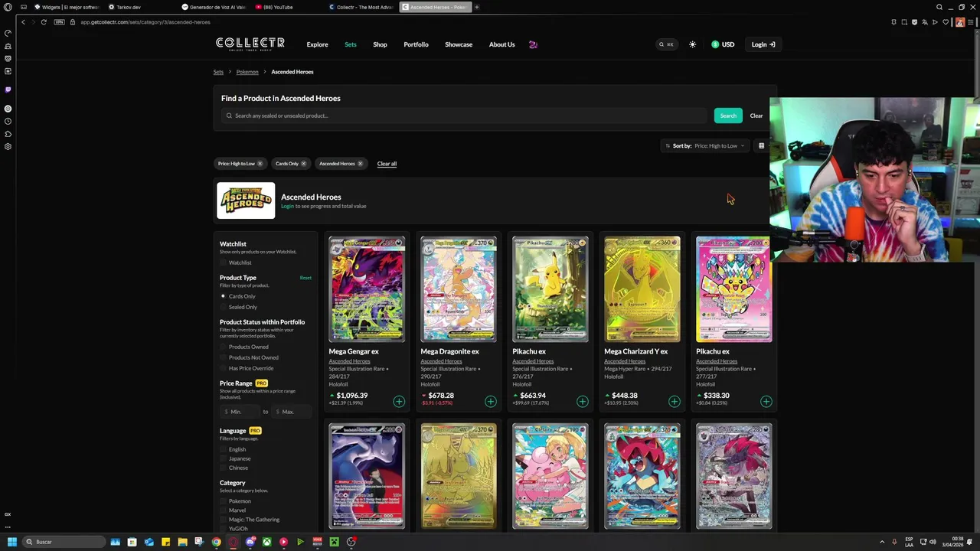Click the Clear button beside Search
The image size is (980, 551).
pyautogui.click(x=756, y=116)
